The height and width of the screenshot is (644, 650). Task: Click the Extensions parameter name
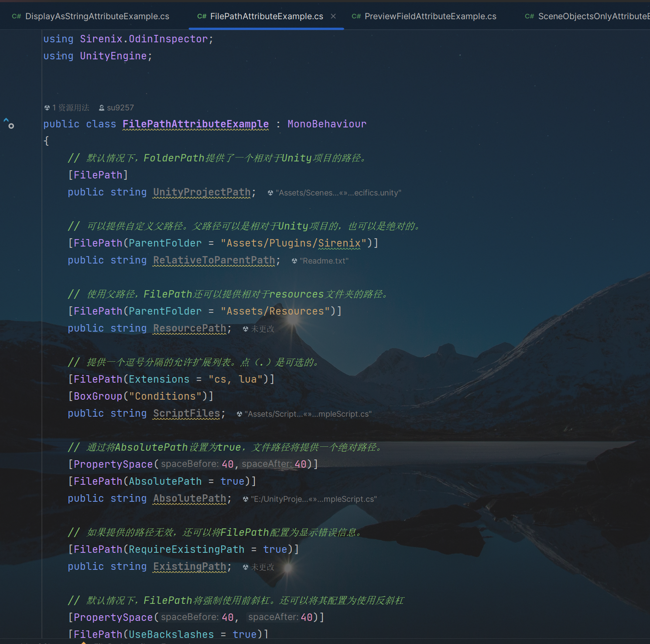point(159,379)
